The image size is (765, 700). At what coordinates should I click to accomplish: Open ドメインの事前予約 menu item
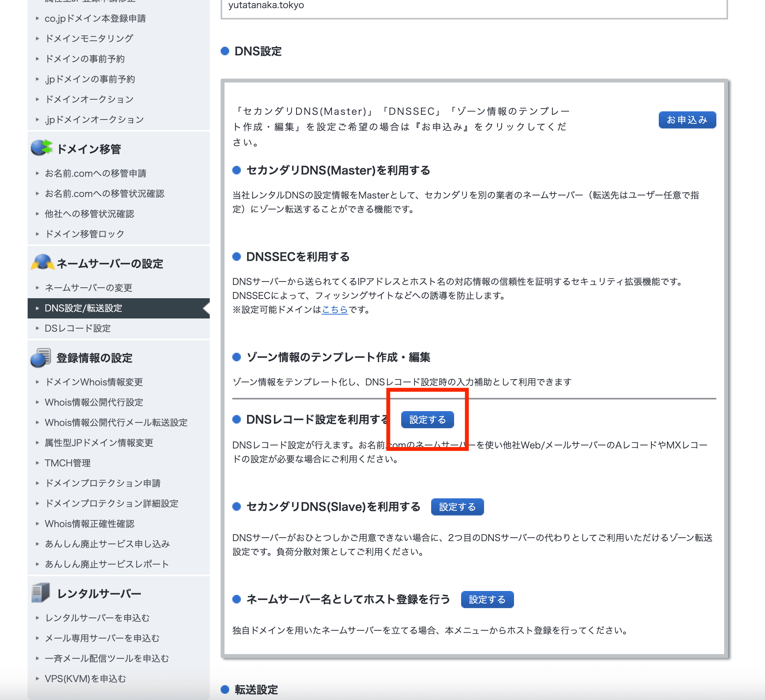pyautogui.click(x=85, y=59)
